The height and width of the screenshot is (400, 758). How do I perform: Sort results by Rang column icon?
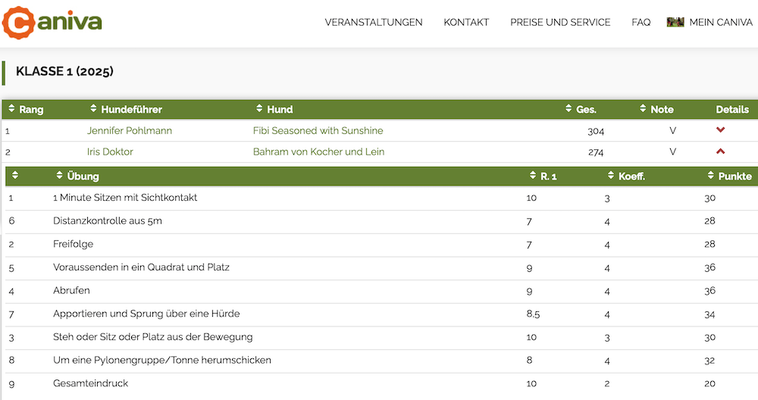click(x=11, y=109)
